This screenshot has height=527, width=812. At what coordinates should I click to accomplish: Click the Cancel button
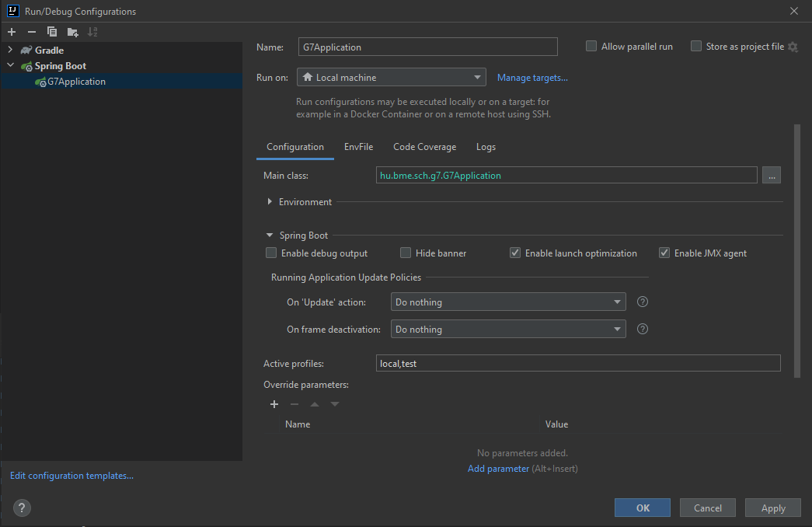point(707,508)
